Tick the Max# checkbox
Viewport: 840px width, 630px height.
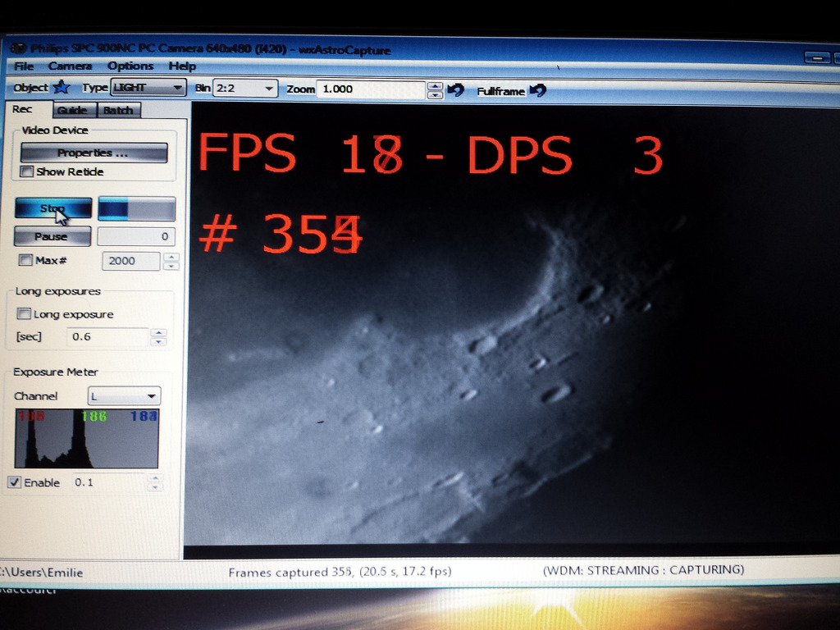(x=25, y=260)
